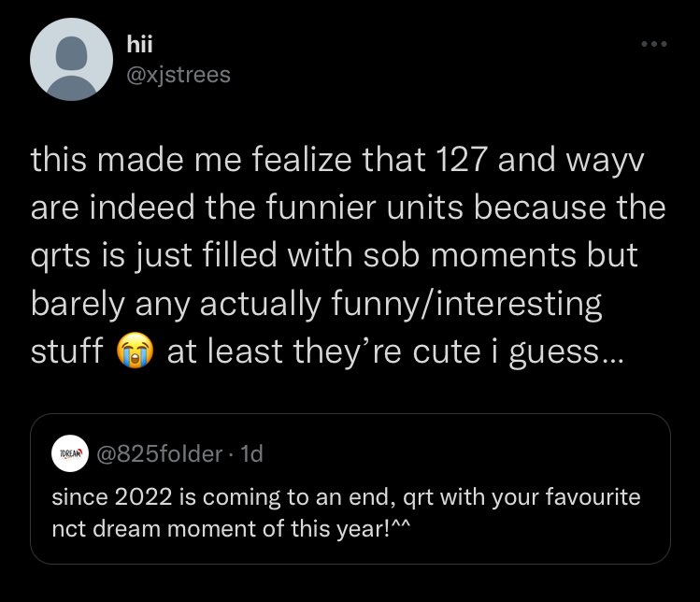Open the hii profile avatar
This screenshot has height=602, width=700.
point(71,59)
